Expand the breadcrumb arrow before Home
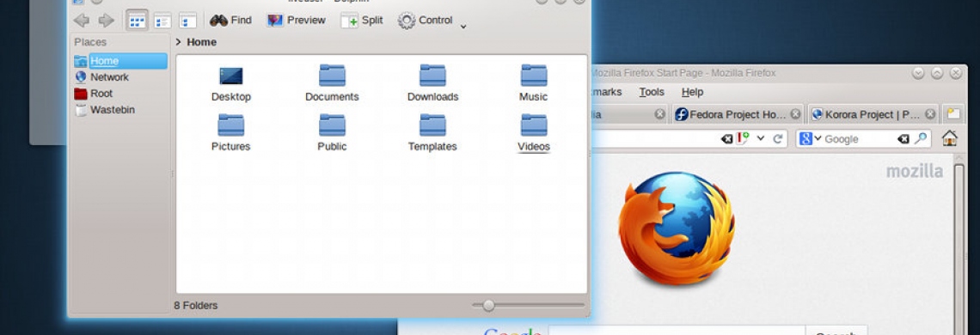The height and width of the screenshot is (335, 980). (x=178, y=42)
